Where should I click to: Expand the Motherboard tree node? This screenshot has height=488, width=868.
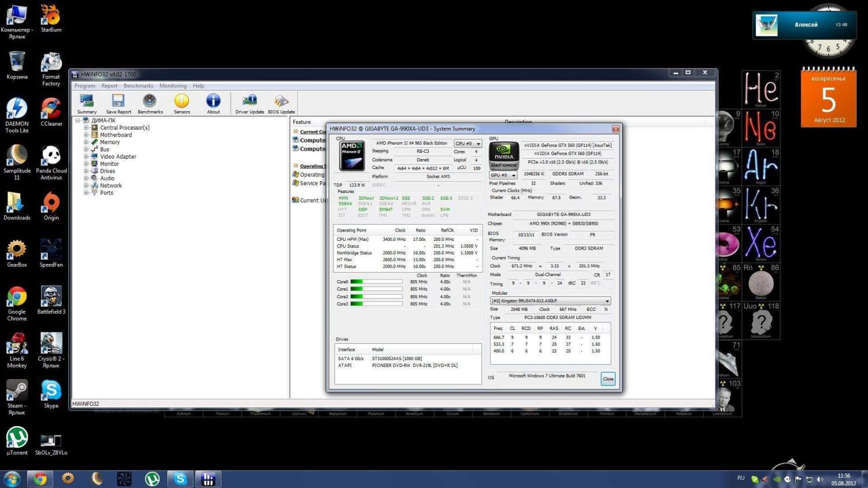[86, 135]
